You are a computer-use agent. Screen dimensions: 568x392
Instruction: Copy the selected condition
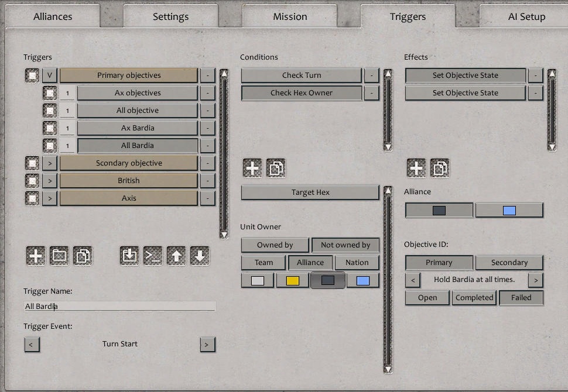276,168
